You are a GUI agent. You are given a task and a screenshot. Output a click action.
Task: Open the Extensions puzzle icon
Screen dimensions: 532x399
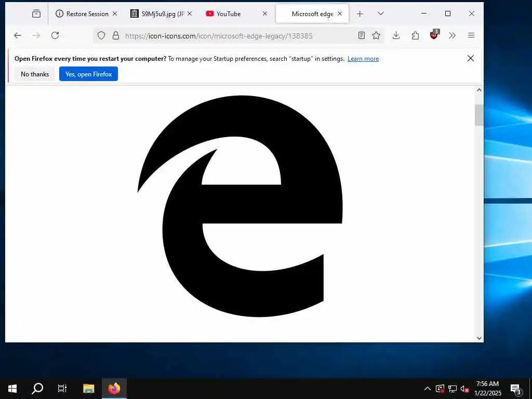[x=415, y=35]
